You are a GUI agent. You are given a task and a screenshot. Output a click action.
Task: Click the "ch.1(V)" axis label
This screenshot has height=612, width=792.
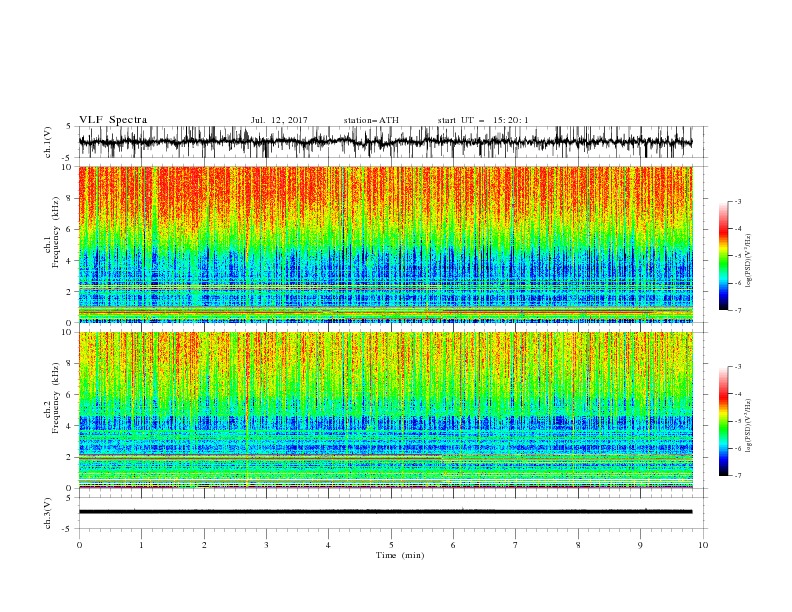[x=48, y=142]
